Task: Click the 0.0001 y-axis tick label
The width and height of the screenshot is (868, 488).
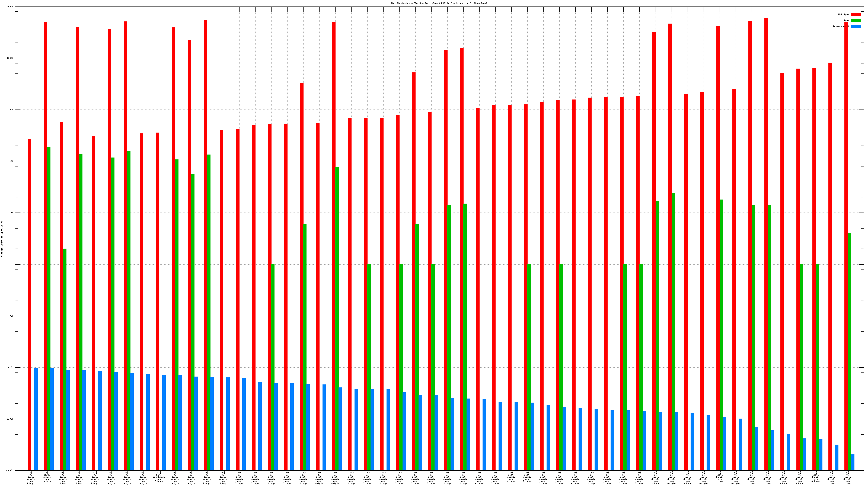Action: coord(9,470)
